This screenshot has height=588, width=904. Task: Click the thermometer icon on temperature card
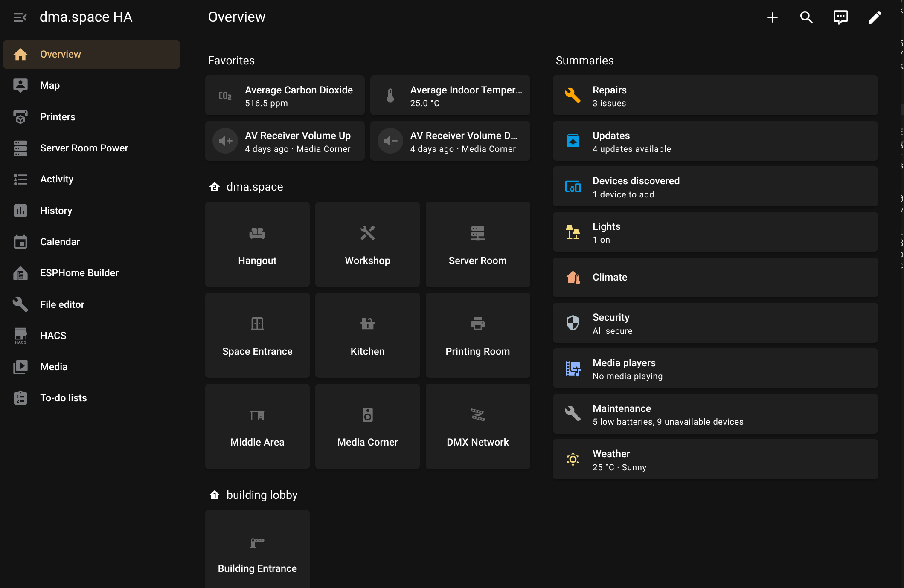(x=390, y=96)
